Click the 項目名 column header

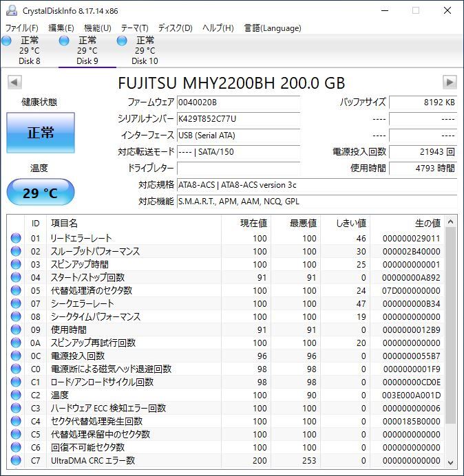click(134, 224)
